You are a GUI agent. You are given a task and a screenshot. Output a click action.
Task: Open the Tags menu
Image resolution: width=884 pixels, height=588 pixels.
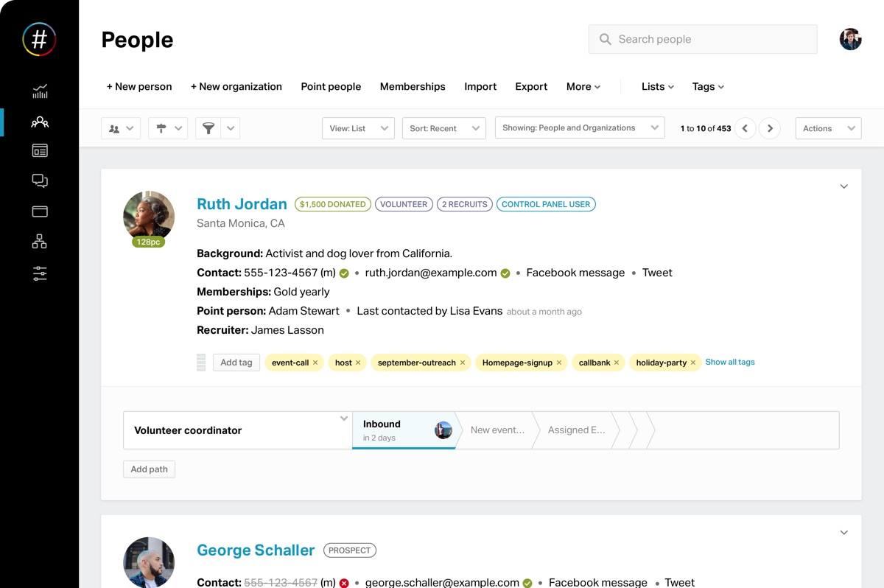click(x=706, y=86)
